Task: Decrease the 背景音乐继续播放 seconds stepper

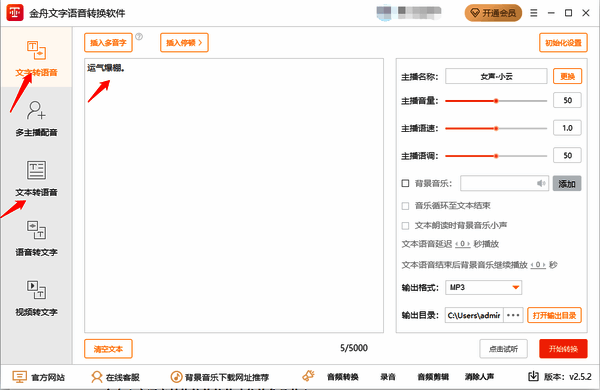Action: [x=533, y=265]
